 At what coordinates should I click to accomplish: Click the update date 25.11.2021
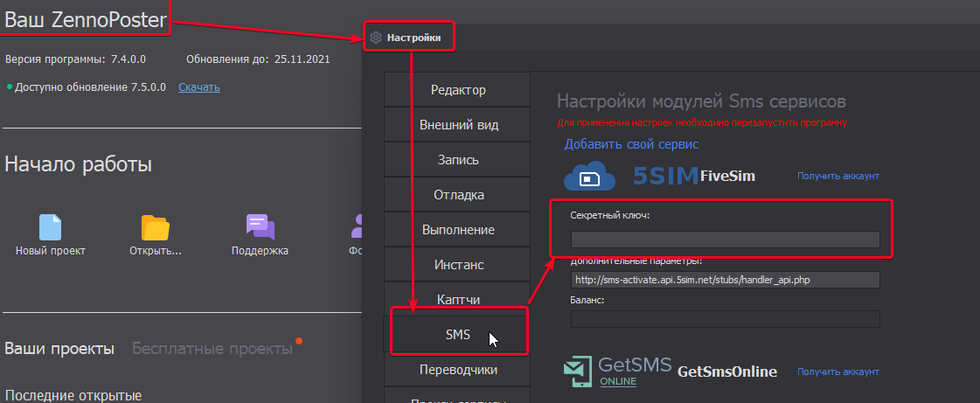tap(302, 60)
